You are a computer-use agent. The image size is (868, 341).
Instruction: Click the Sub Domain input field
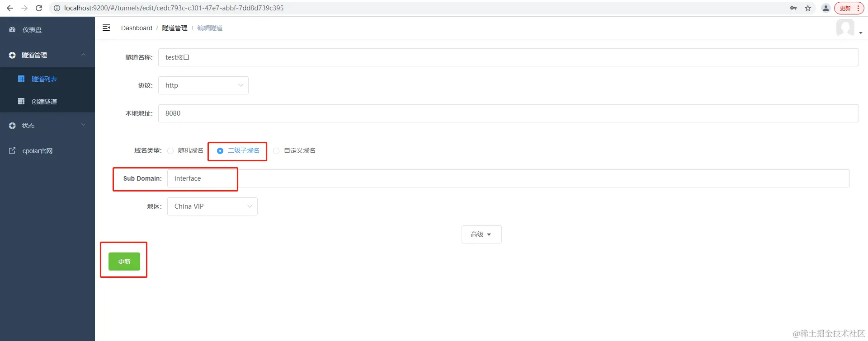508,178
